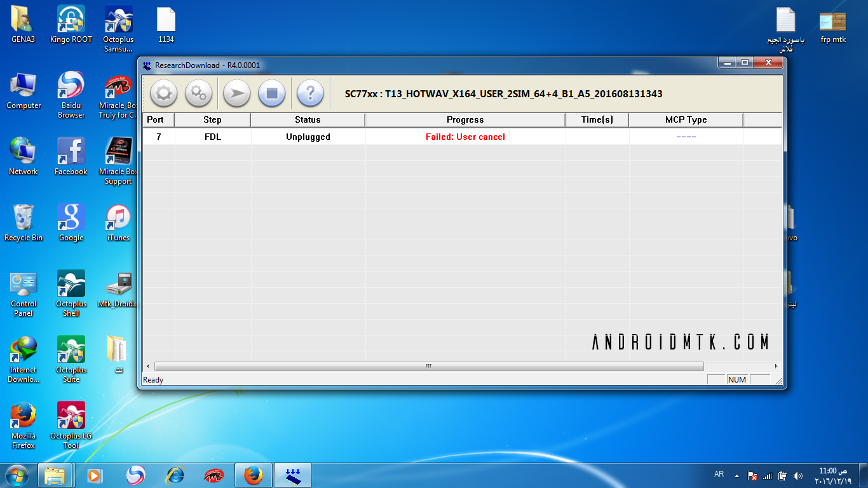This screenshot has height=488, width=868.
Task: Select the Mozilla Firefox desktop shortcut
Action: 24,426
